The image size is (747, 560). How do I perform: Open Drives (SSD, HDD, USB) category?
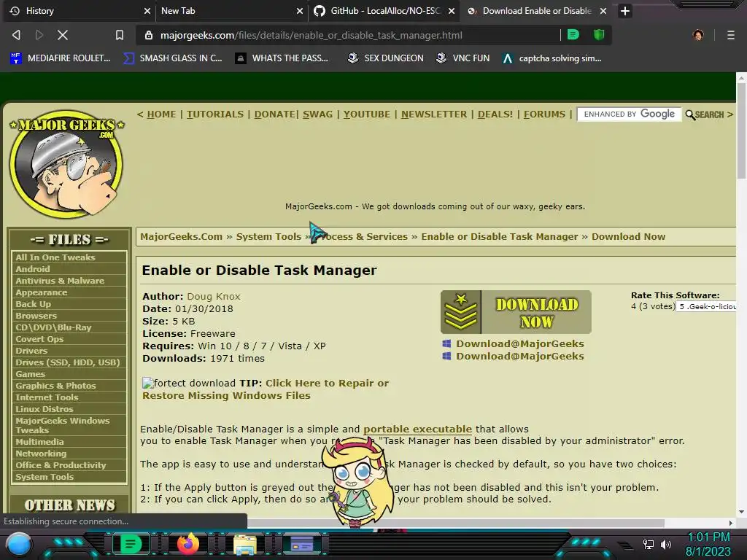coord(68,362)
